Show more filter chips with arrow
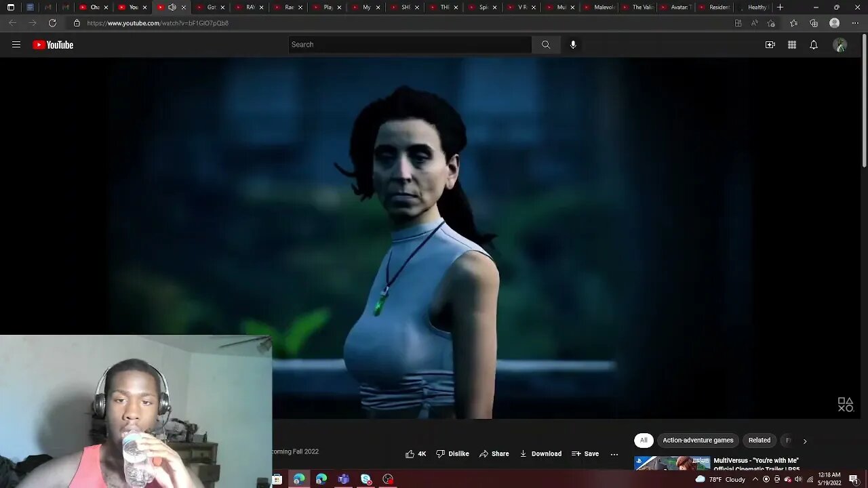Image resolution: width=868 pixels, height=488 pixels. point(805,441)
